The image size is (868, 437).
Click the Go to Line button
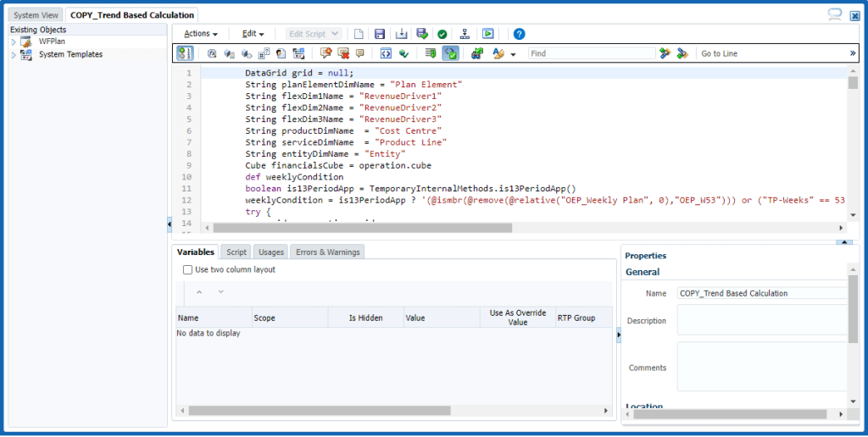[x=718, y=53]
